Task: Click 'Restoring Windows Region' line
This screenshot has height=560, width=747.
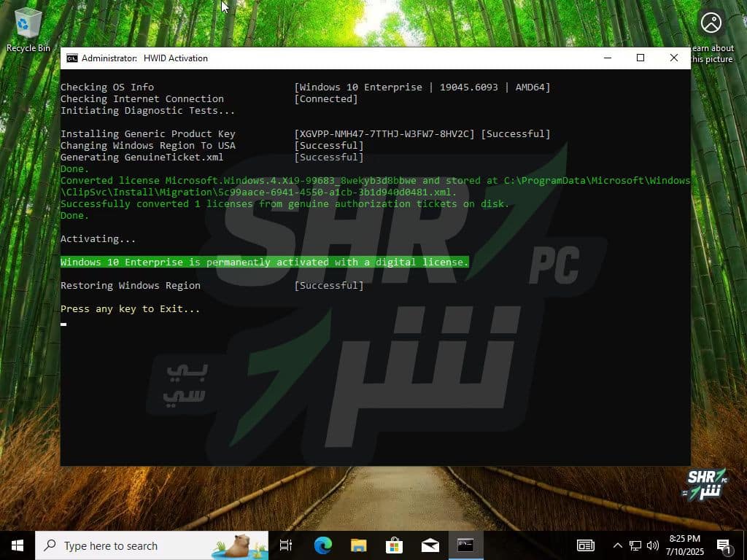Action: [x=131, y=286]
